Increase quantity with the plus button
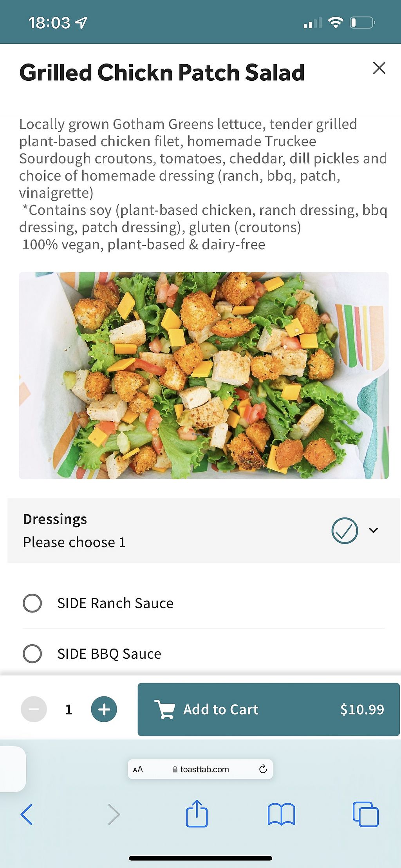Viewport: 401px width, 868px height. (104, 709)
